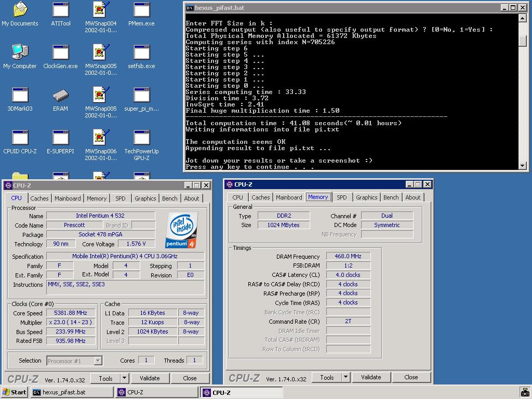Expand Tools dropdown arrow in right CPU-Z
The width and height of the screenshot is (532, 399).
point(345,377)
